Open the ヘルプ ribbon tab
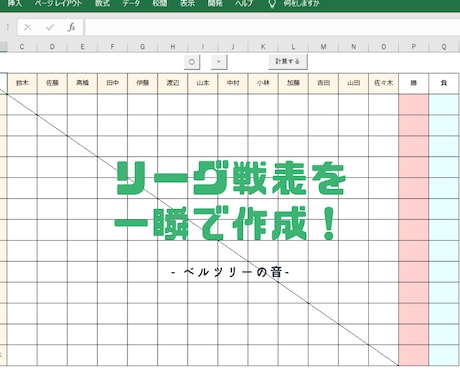 (x=244, y=4)
